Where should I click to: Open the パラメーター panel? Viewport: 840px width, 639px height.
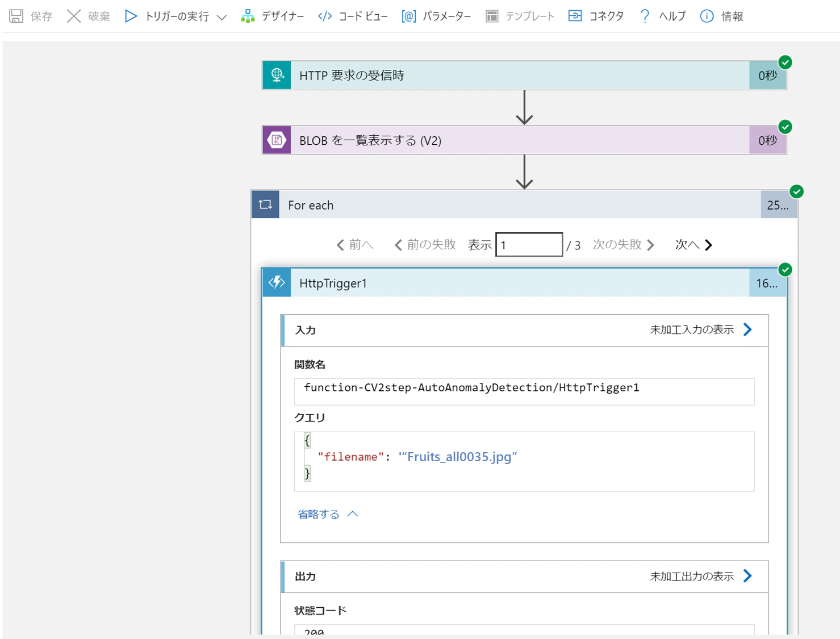[x=436, y=16]
